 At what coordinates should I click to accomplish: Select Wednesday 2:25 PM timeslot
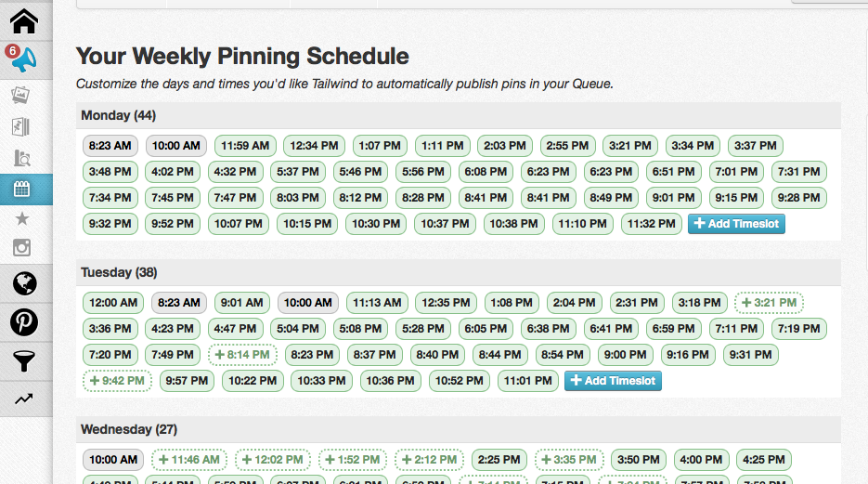[499, 460]
